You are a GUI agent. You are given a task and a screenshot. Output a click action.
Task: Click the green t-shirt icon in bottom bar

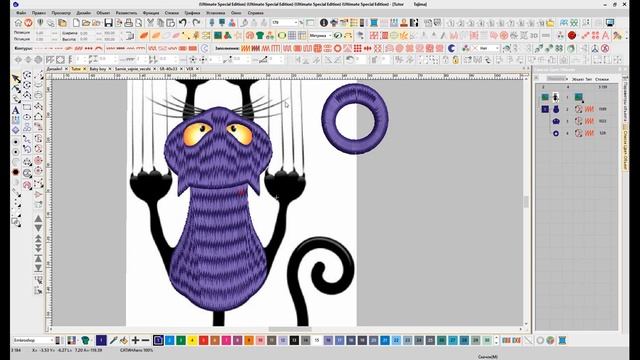85,340
